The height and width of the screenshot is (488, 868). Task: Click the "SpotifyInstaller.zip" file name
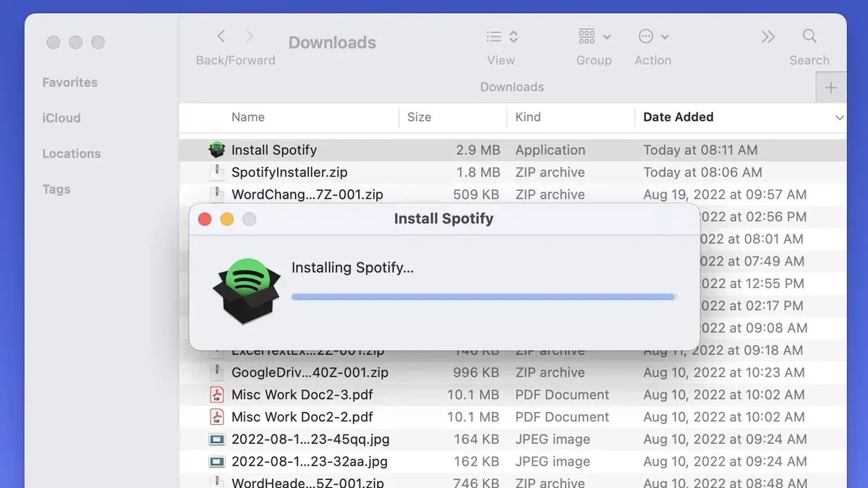pyautogui.click(x=289, y=172)
